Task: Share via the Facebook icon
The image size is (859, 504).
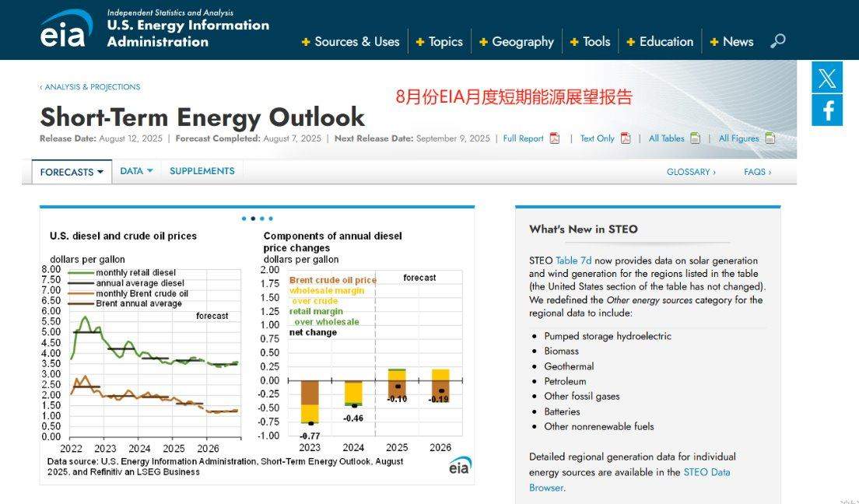Action: click(x=827, y=110)
